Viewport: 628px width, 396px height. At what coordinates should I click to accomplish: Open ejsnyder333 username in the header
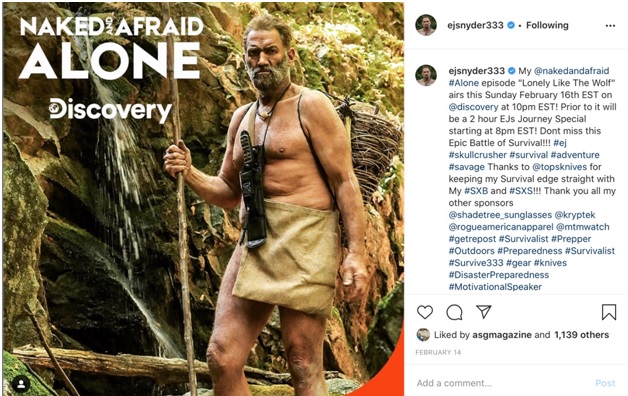point(475,25)
